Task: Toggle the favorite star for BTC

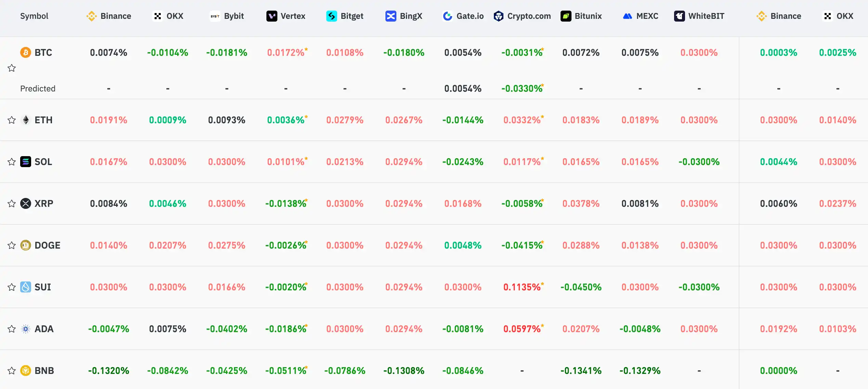Action: point(12,68)
